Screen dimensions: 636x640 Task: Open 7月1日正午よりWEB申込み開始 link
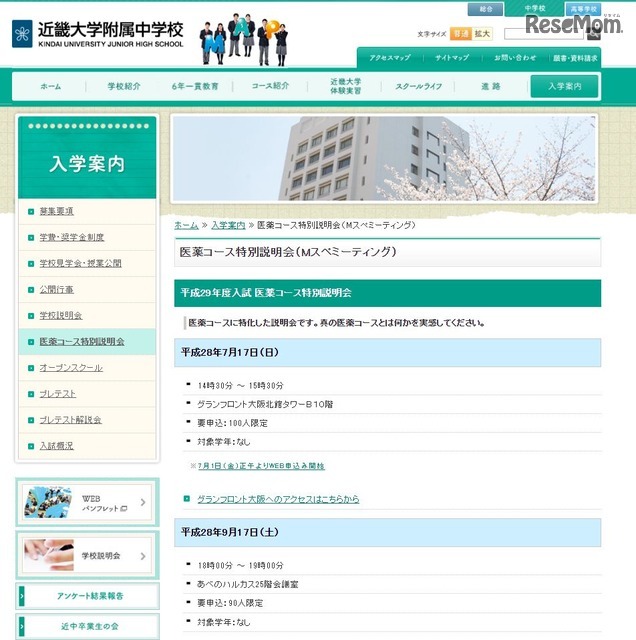click(x=261, y=466)
